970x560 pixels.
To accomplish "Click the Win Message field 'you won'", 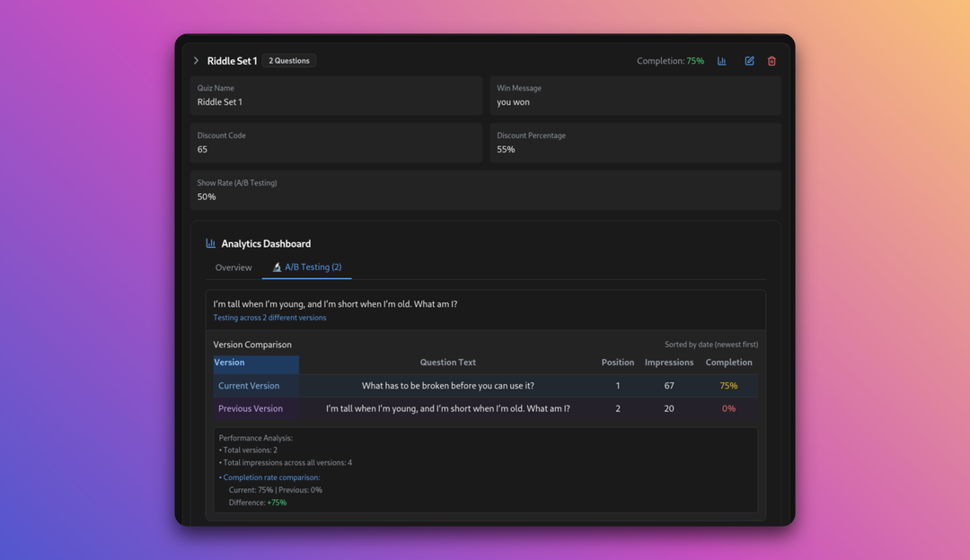I will pyautogui.click(x=635, y=95).
